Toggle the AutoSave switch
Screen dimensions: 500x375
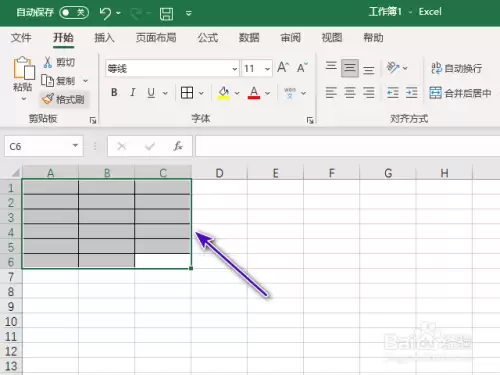click(x=74, y=13)
